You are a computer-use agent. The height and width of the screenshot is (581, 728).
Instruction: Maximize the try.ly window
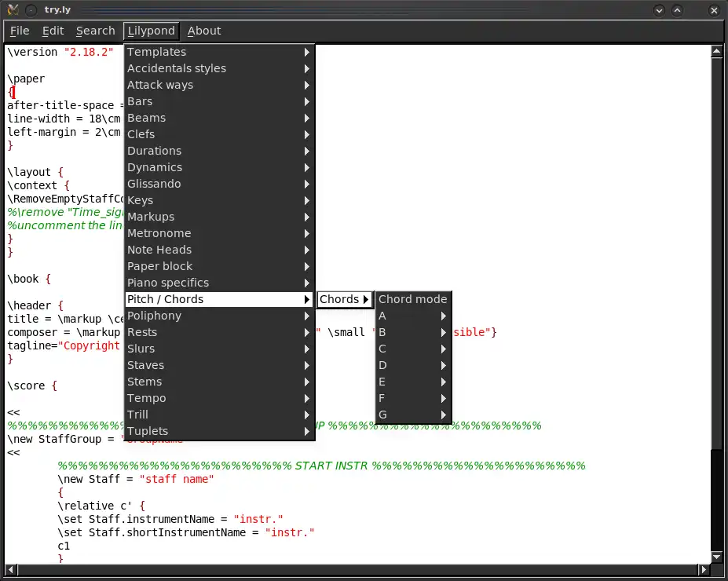tap(678, 10)
